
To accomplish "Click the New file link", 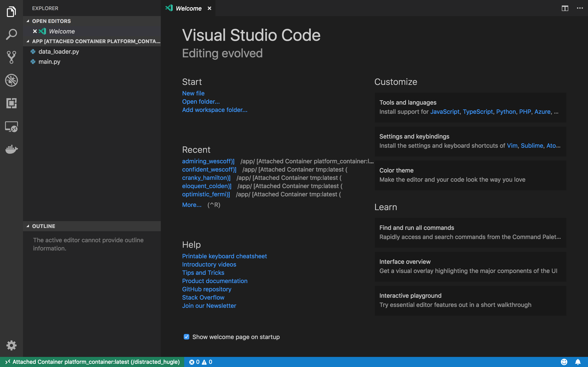I will (x=193, y=93).
